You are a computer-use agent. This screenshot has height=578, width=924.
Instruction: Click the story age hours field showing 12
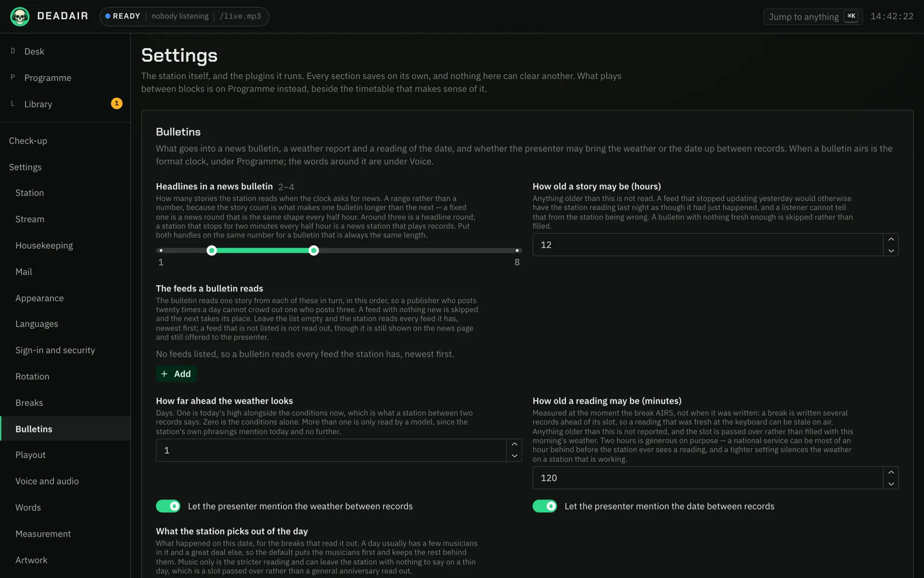708,245
